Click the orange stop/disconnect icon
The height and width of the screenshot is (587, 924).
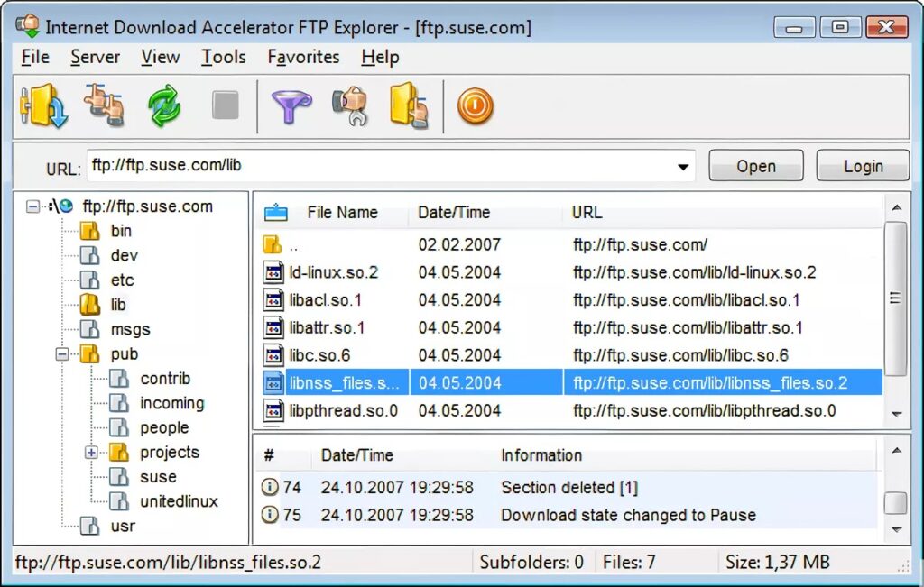pos(476,105)
